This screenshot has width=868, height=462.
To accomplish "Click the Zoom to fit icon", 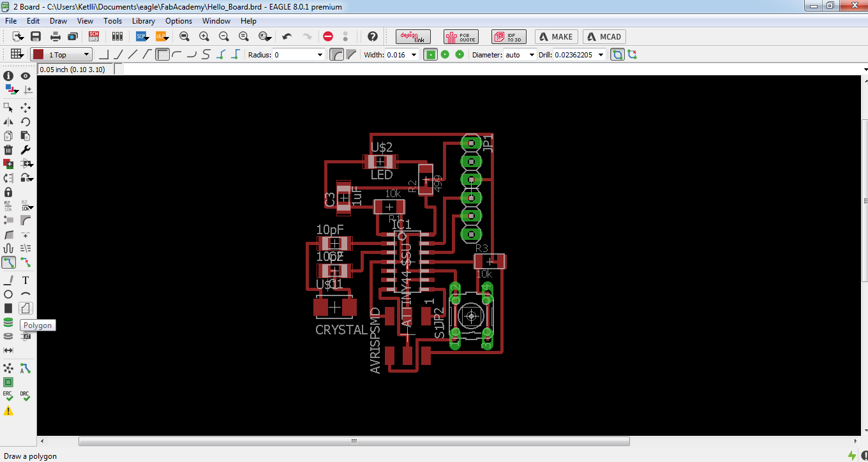I will tap(184, 36).
